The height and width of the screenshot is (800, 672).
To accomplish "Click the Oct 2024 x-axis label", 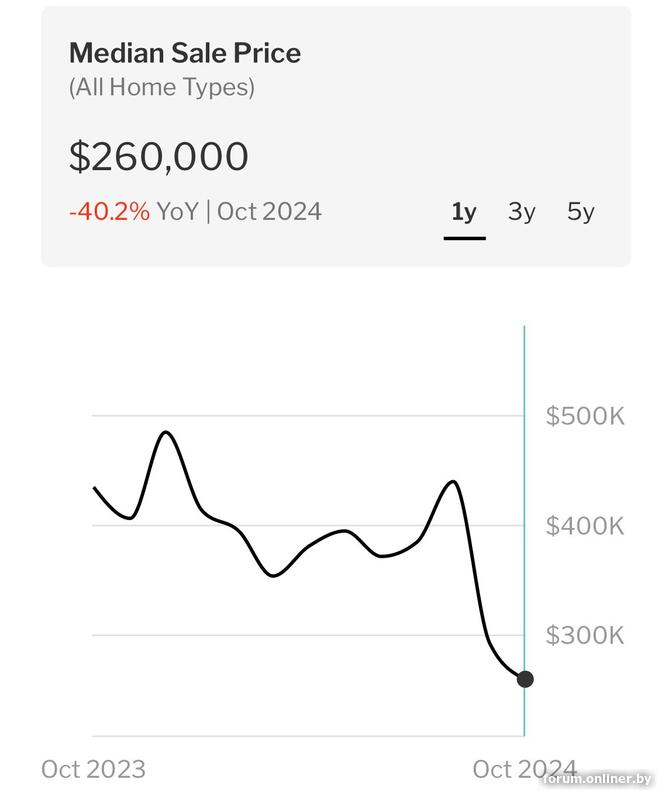I will (x=524, y=769).
